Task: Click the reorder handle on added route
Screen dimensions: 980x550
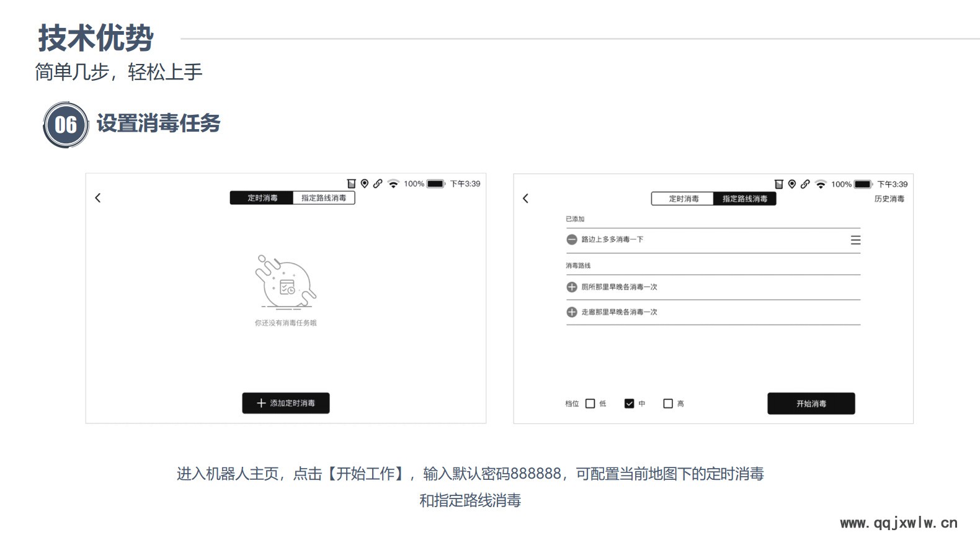Action: (x=855, y=240)
